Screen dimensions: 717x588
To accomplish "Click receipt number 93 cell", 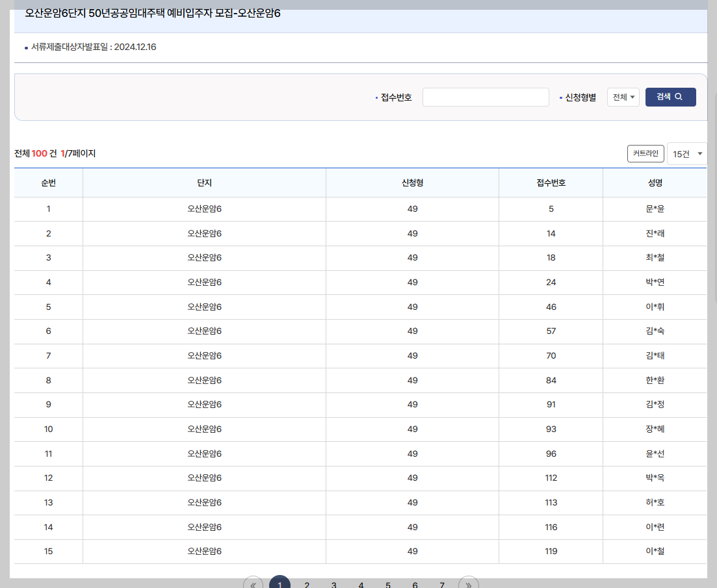I will click(x=551, y=429).
